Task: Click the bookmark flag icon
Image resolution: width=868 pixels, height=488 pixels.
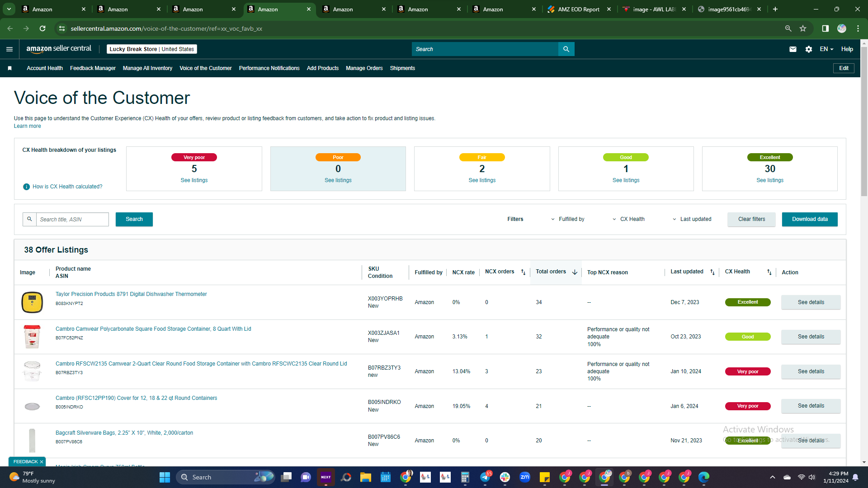Action: click(10, 68)
